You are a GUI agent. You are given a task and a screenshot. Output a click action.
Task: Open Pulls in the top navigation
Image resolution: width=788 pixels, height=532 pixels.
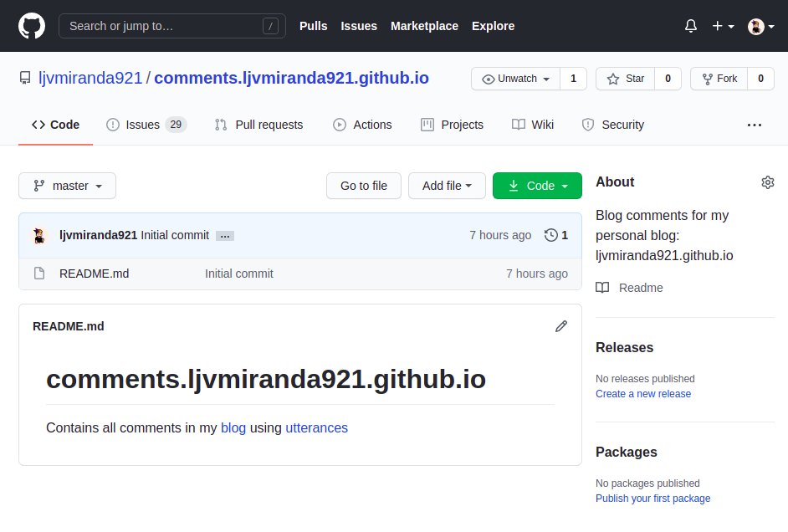click(x=313, y=26)
